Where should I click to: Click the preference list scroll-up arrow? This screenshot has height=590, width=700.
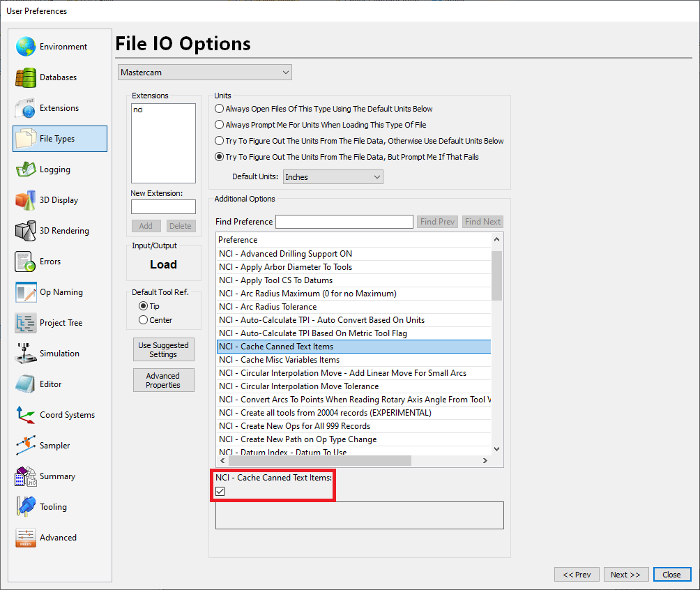pyautogui.click(x=496, y=239)
